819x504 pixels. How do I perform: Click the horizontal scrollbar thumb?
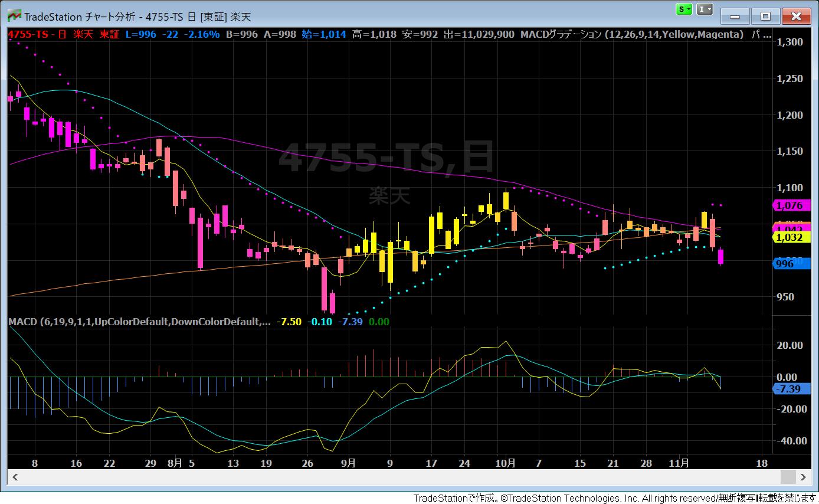[788, 477]
